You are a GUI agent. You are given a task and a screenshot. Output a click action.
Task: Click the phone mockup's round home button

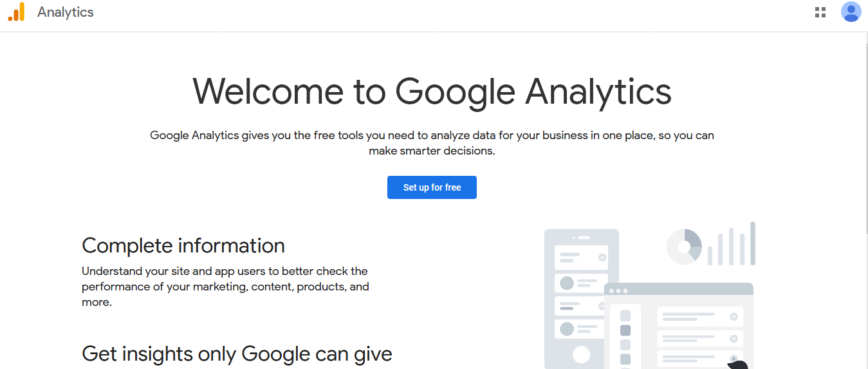tap(581, 354)
